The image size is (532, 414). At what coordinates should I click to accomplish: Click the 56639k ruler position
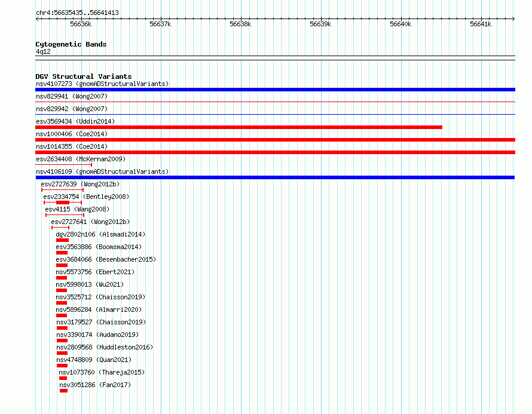coord(320,24)
